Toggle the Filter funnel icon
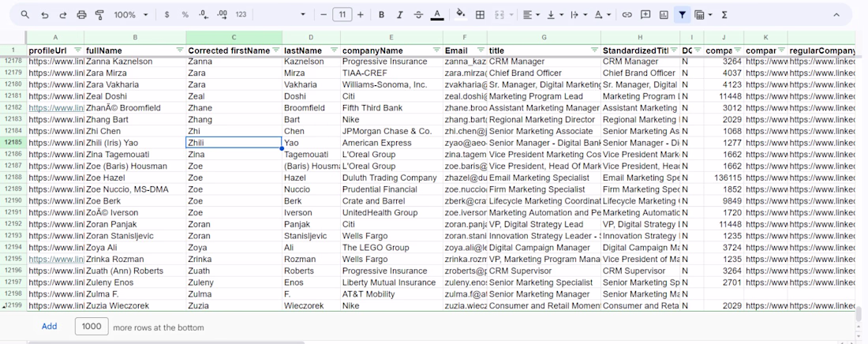This screenshot has width=868, height=344. point(682,15)
